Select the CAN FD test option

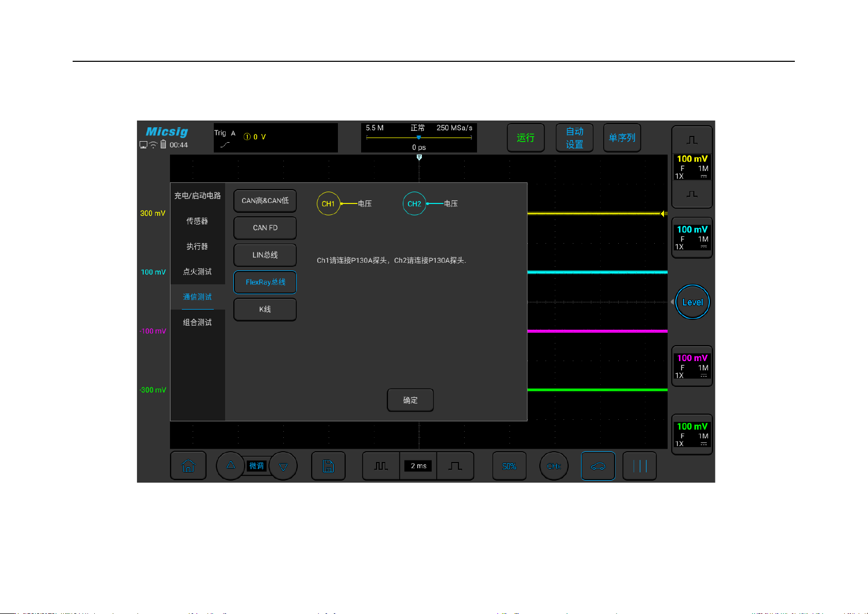click(265, 228)
